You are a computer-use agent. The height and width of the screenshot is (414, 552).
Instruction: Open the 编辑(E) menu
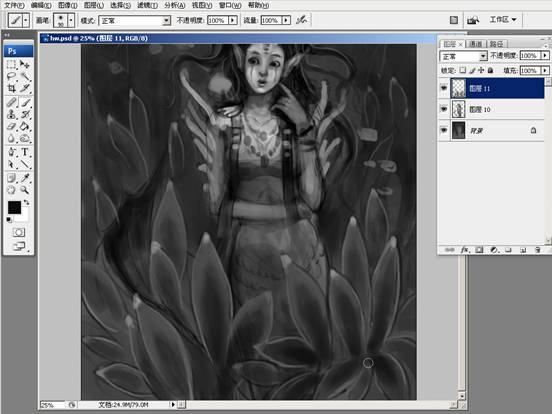coord(41,5)
